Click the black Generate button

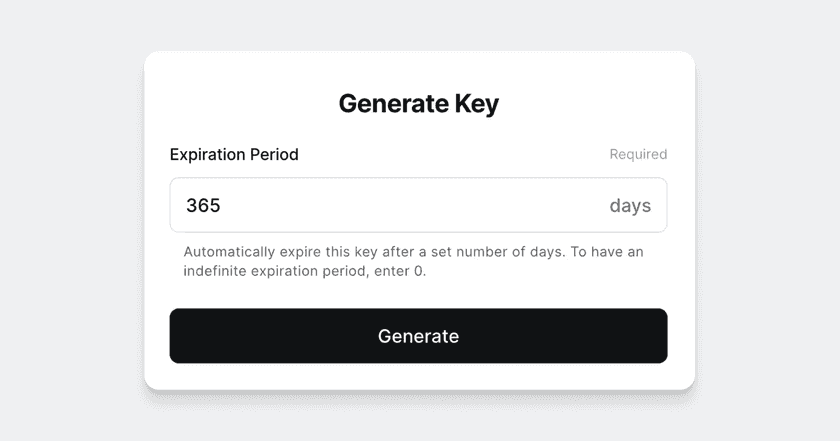point(418,336)
